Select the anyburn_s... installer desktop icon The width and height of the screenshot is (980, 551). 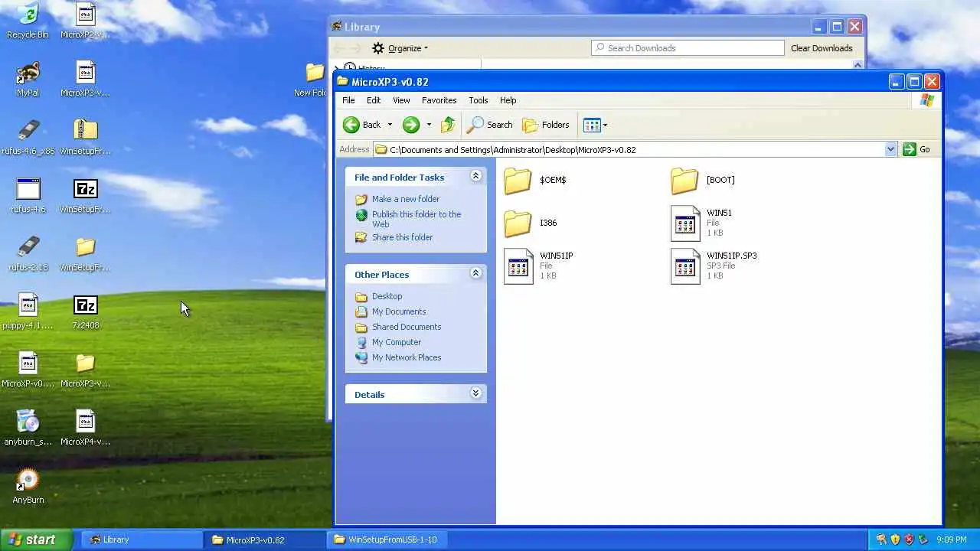28,428
